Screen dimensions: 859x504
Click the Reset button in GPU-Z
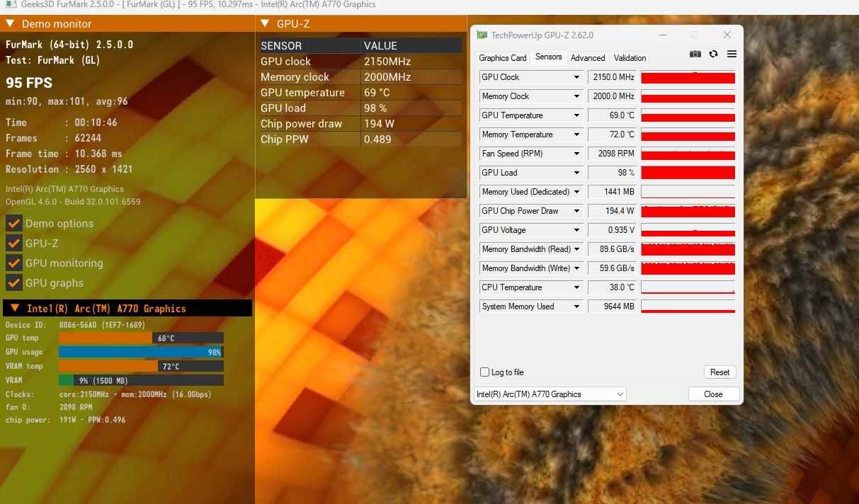719,372
